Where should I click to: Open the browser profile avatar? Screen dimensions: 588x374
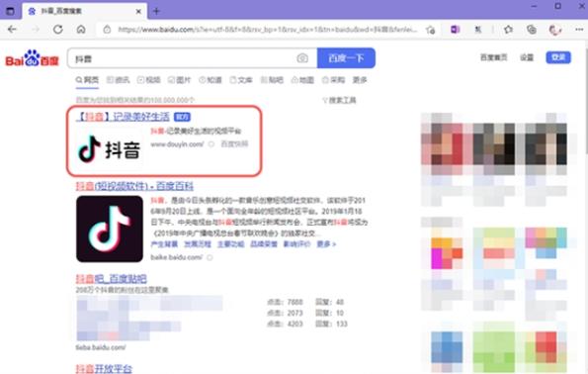click(555, 30)
